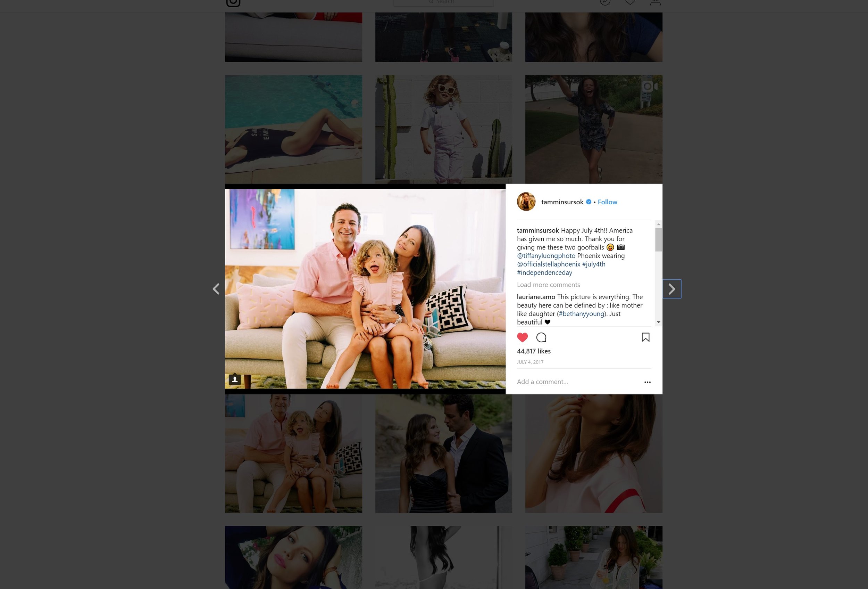Save post with bookmark icon
This screenshot has width=868, height=589.
tap(645, 337)
